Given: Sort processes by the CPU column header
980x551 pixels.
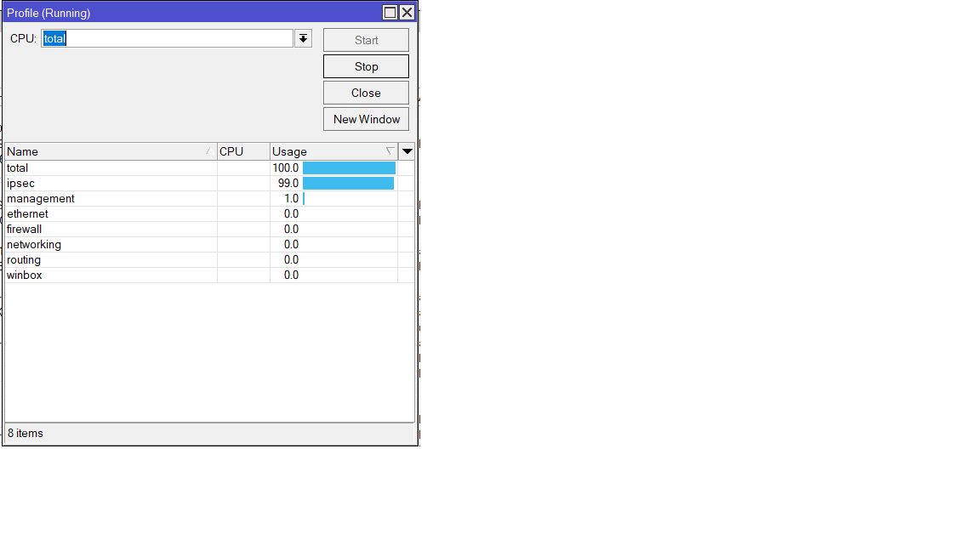Looking at the screenshot, I should click(242, 151).
